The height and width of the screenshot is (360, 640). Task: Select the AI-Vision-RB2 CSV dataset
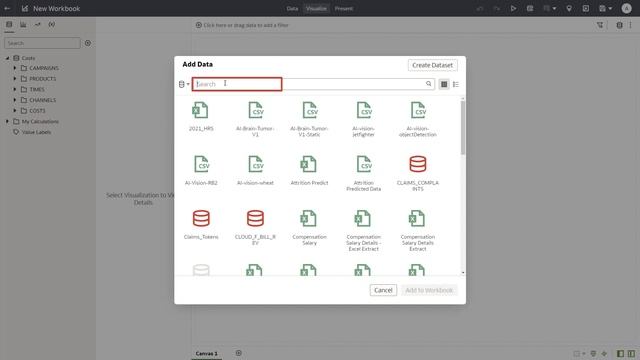coord(201,171)
